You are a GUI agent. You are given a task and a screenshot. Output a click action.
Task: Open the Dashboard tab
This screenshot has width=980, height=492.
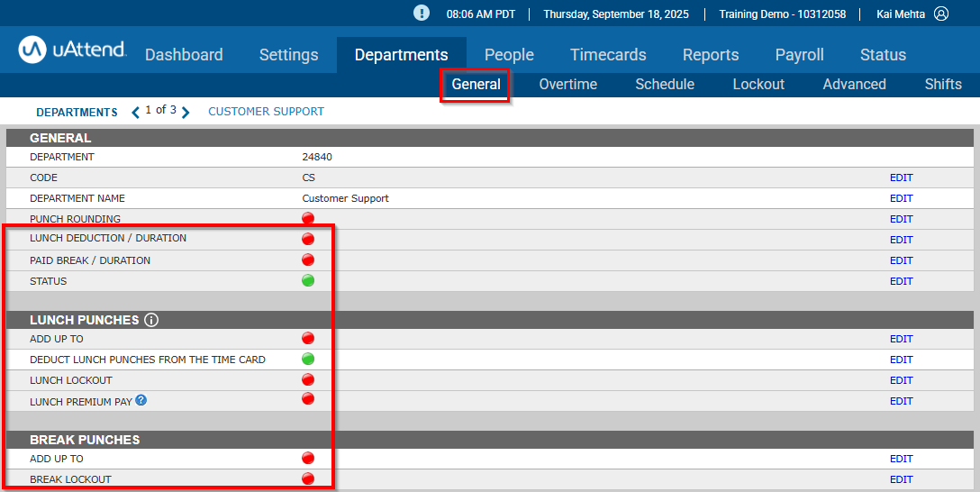(184, 55)
